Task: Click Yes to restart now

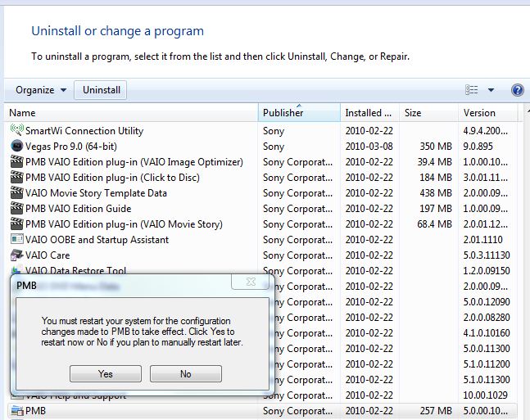Action: click(106, 373)
